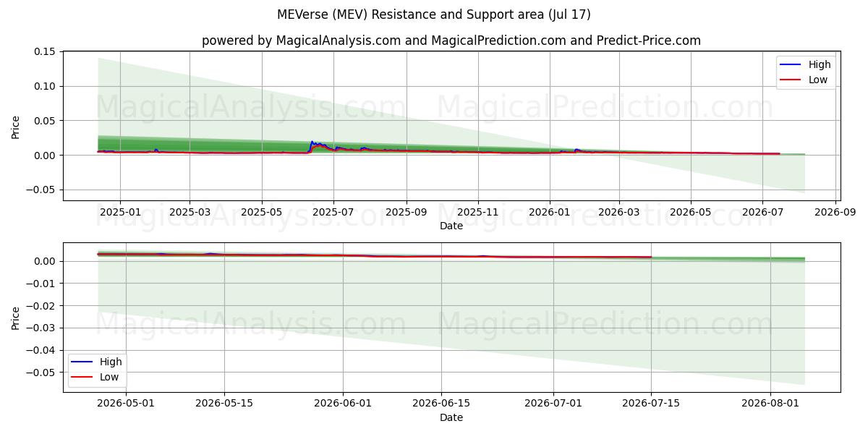Viewport: 868px width, 434px height.
Task: Click the '2026-07' x-axis tick label
Action: pyautogui.click(x=762, y=212)
